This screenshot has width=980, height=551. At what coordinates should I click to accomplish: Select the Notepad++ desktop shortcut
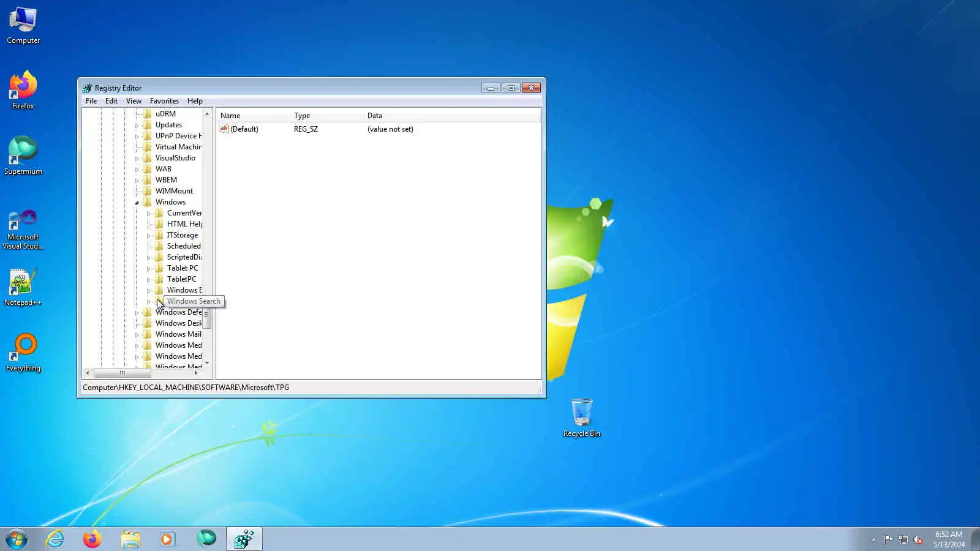pos(23,287)
